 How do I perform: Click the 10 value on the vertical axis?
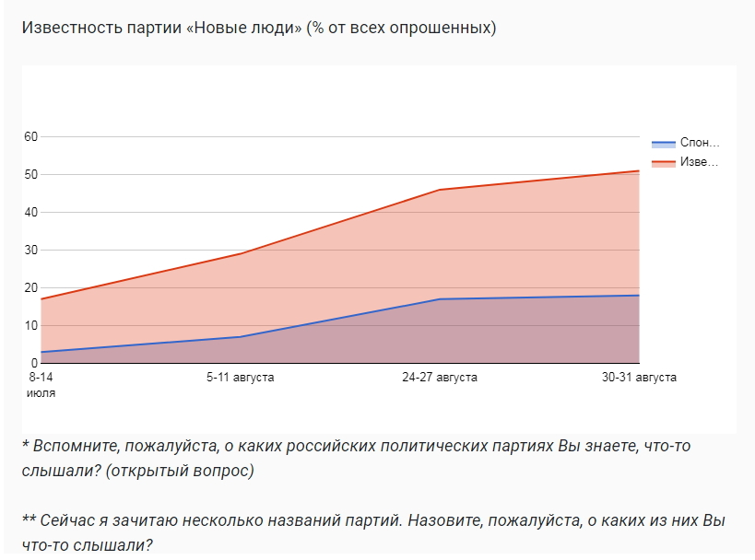30,326
